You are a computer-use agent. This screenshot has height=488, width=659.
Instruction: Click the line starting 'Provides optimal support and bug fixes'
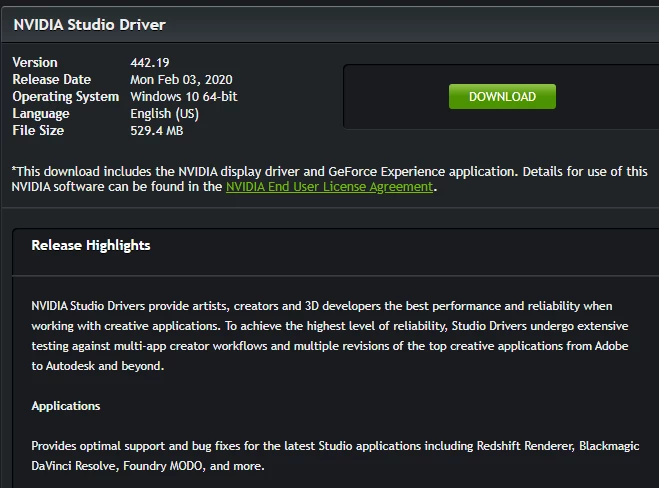[335, 446]
